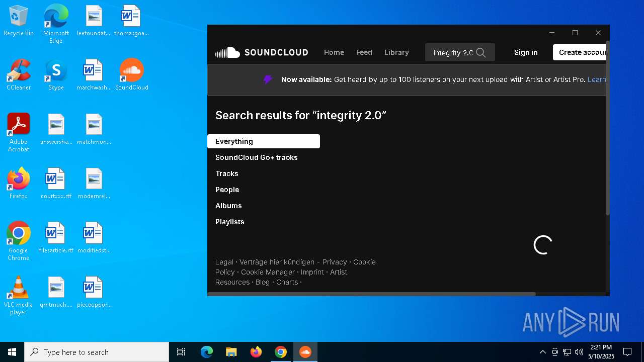Open gmtmuch... image file icon
Image resolution: width=644 pixels, height=362 pixels.
tap(56, 292)
